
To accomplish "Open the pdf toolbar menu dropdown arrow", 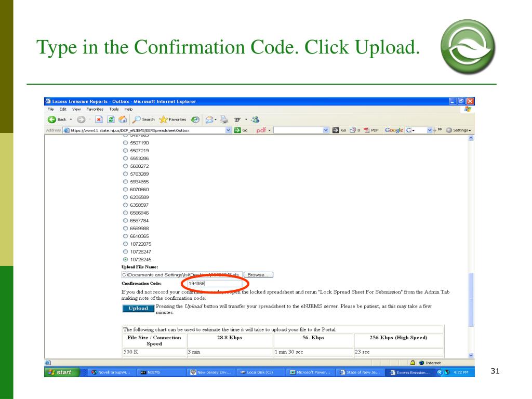I will (270, 130).
